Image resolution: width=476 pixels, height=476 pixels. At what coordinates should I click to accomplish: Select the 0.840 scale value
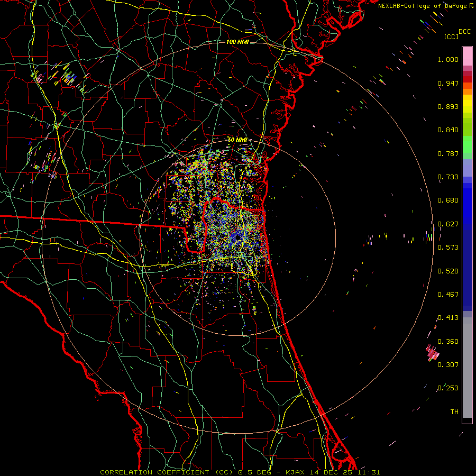tap(448, 130)
